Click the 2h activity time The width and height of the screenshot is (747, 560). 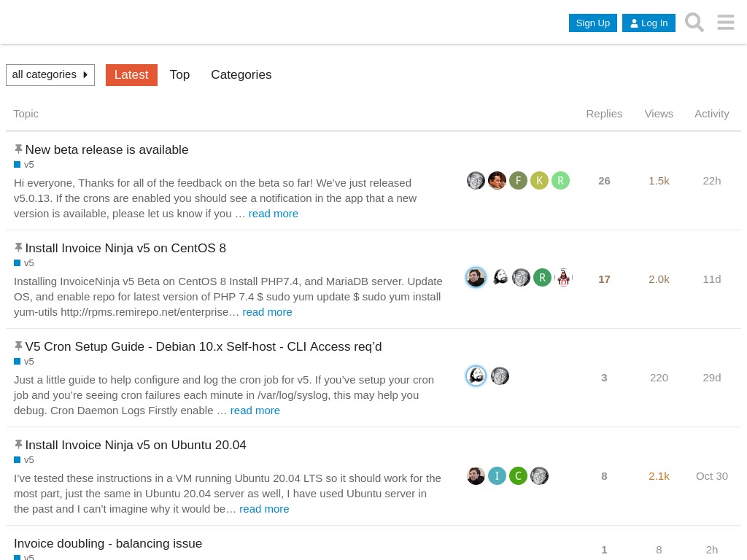(x=712, y=550)
